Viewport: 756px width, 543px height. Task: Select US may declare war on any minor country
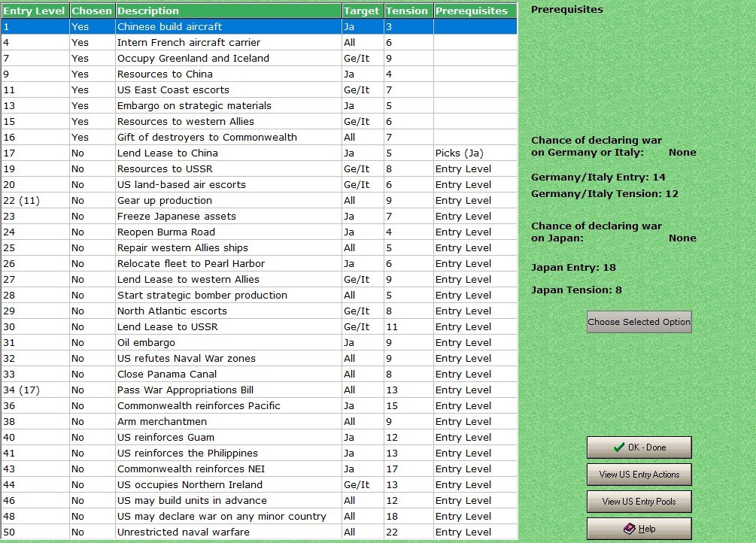tap(260, 517)
